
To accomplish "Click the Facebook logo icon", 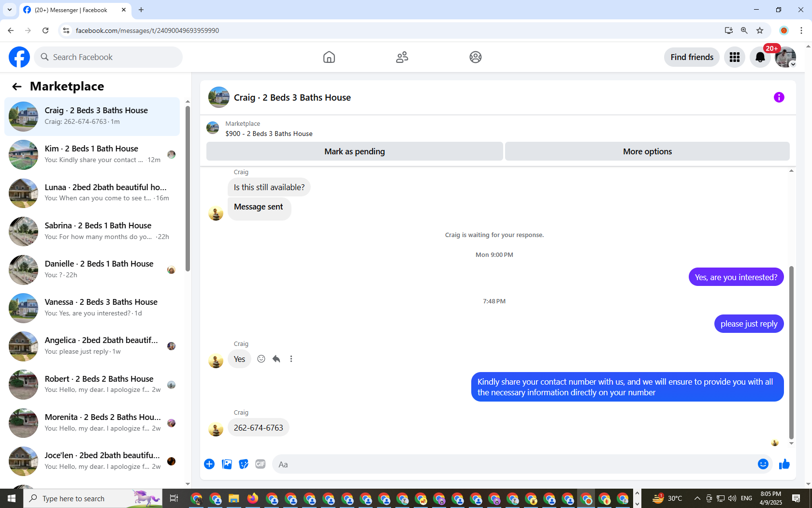I will [x=19, y=57].
